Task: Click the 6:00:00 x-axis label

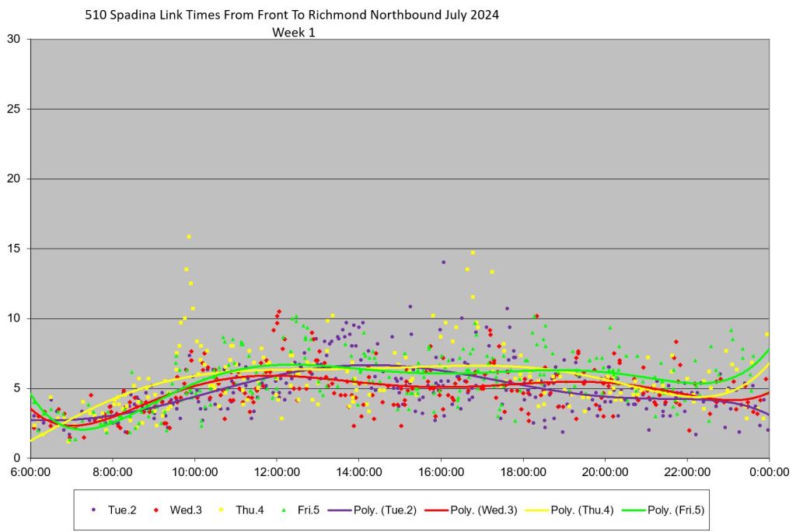Action: (x=31, y=471)
